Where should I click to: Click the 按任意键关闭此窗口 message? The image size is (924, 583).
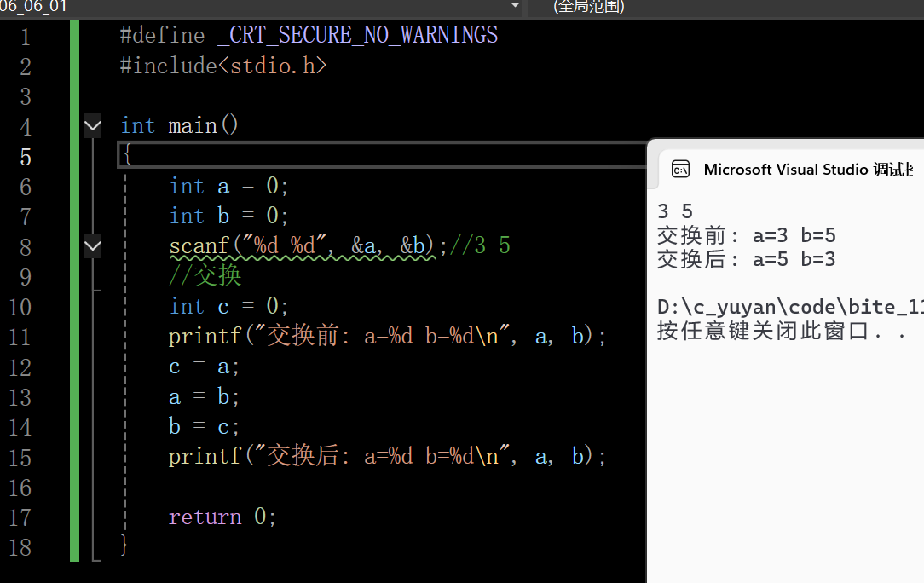tap(782, 331)
